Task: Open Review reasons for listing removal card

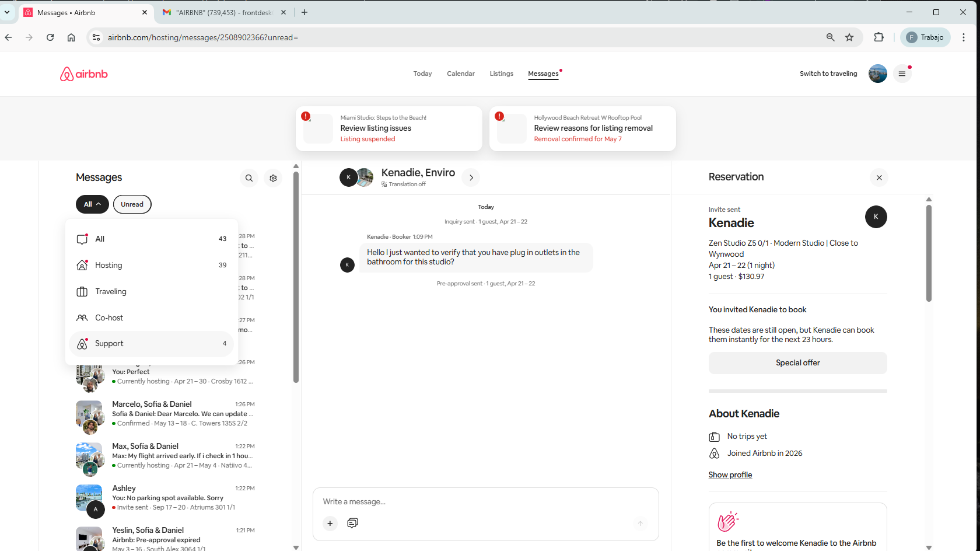Action: coord(583,128)
